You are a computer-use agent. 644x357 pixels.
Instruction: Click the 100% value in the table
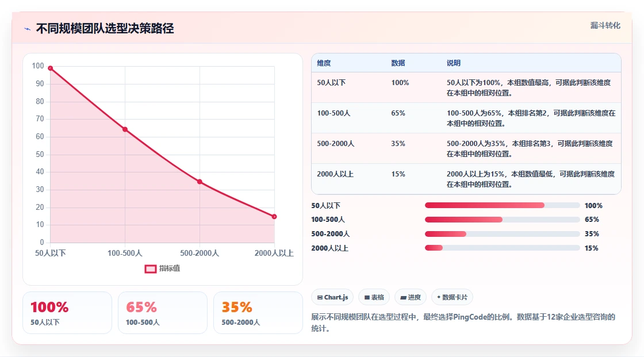tap(400, 83)
